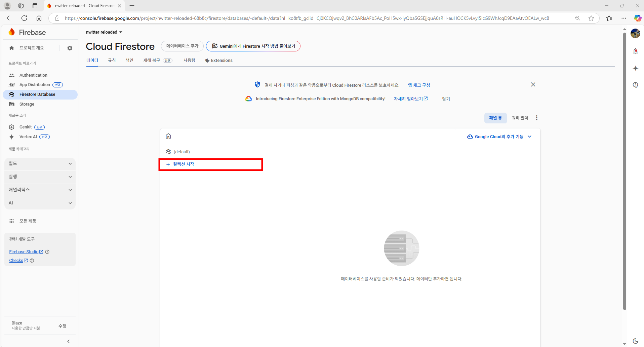Screen dimensions: 644x347
Task: Open the tab actions menu icon
Action: point(35,6)
